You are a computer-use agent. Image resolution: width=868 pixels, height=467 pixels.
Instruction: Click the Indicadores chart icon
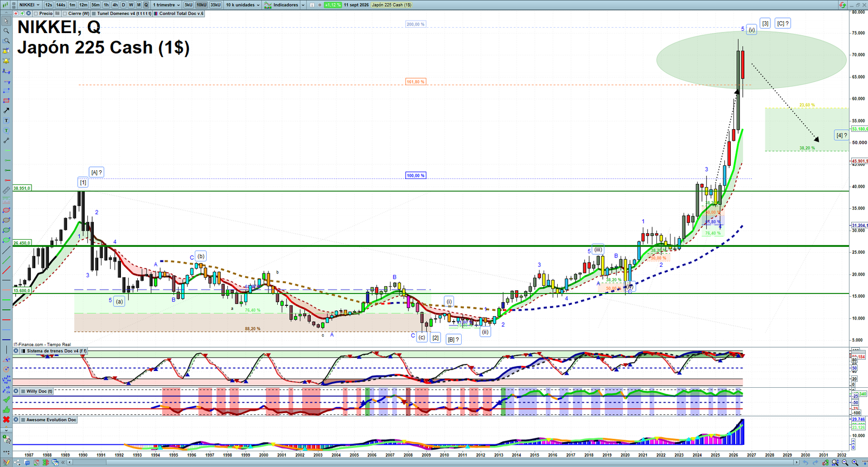[x=268, y=5]
